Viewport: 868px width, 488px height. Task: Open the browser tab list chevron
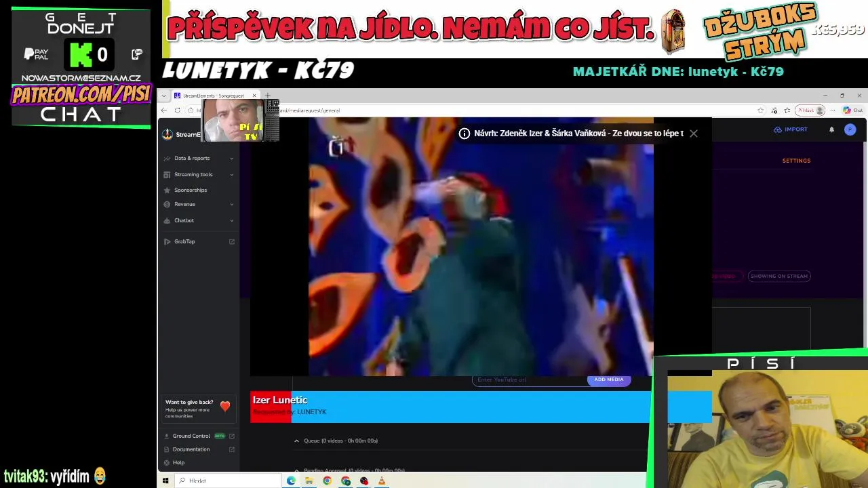pyautogui.click(x=163, y=96)
